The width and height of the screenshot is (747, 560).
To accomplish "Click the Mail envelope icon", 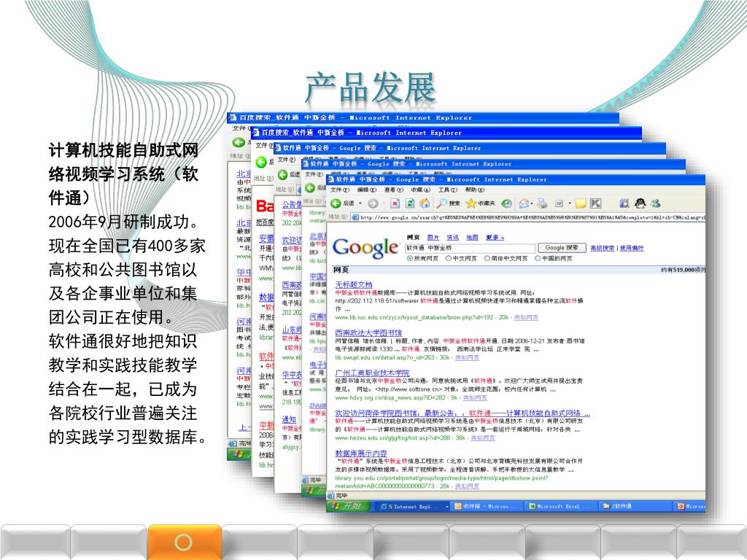I will coord(524,203).
